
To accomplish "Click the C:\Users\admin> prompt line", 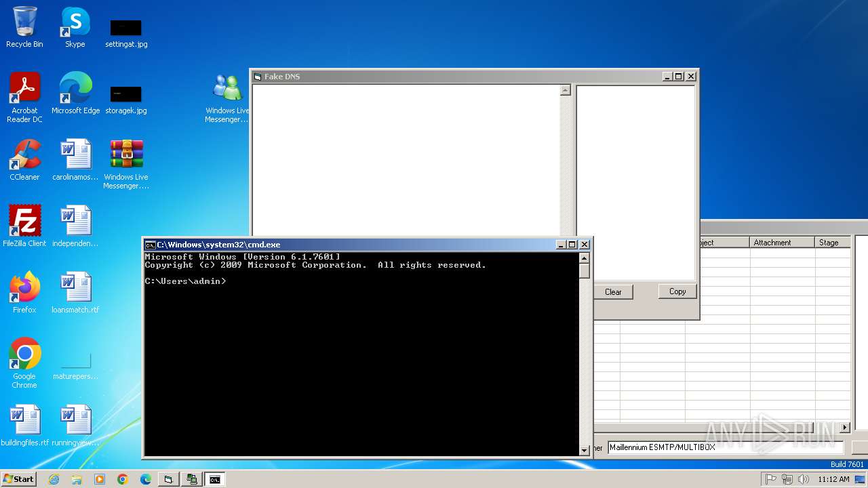I will [185, 281].
